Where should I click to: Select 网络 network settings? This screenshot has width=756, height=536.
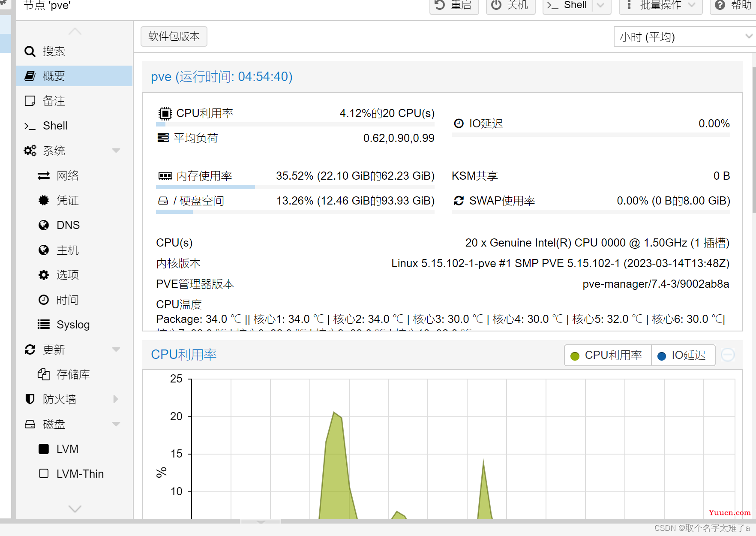tap(75, 175)
